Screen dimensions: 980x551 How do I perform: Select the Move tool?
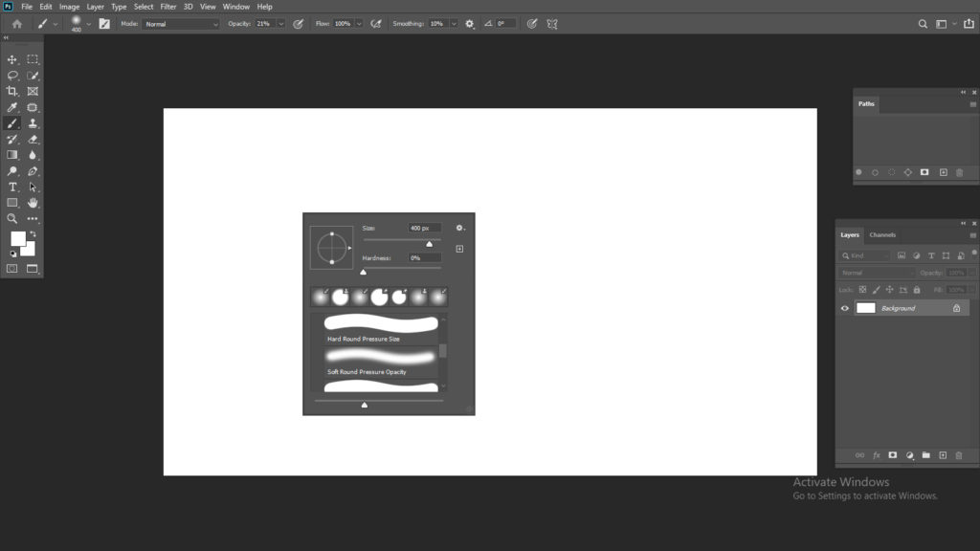point(11,59)
